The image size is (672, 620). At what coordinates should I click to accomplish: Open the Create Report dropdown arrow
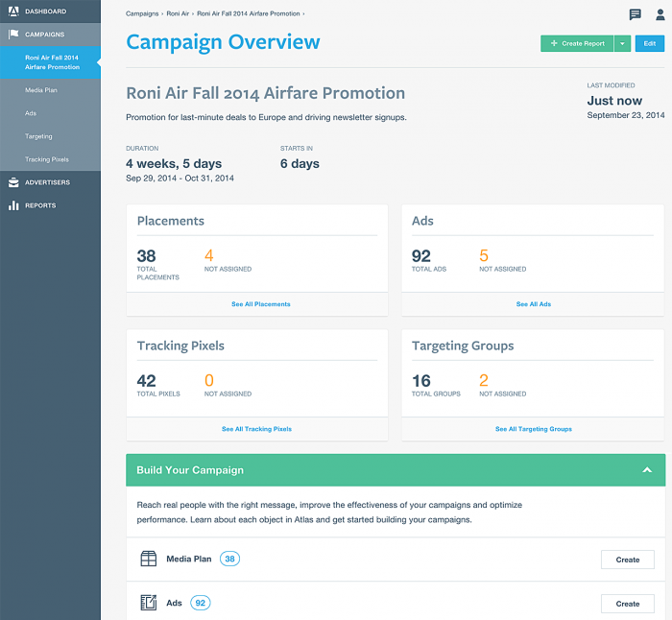pos(622,43)
